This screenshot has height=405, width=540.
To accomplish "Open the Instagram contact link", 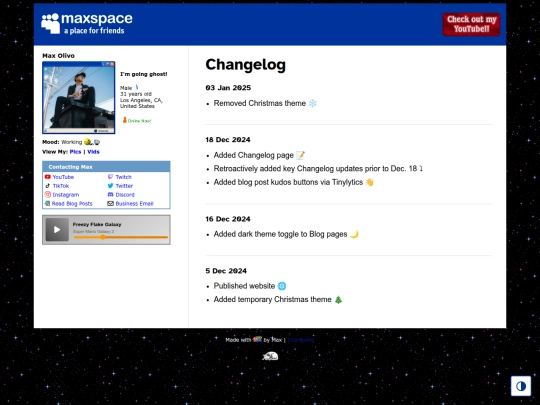I will pyautogui.click(x=65, y=195).
